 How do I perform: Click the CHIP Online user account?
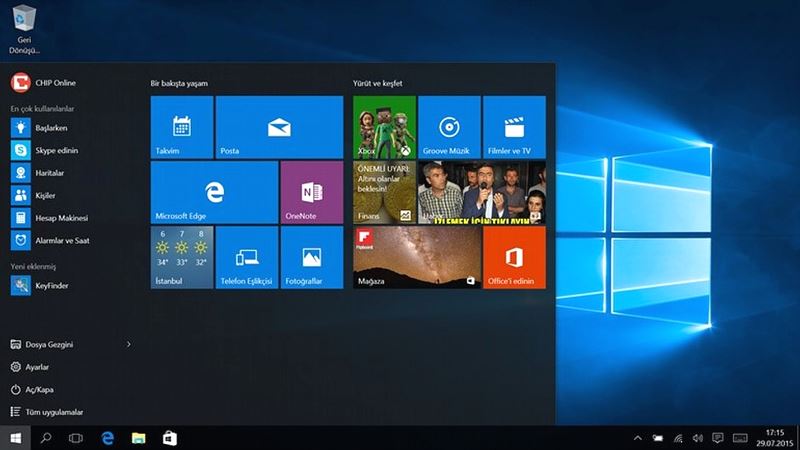[x=43, y=83]
